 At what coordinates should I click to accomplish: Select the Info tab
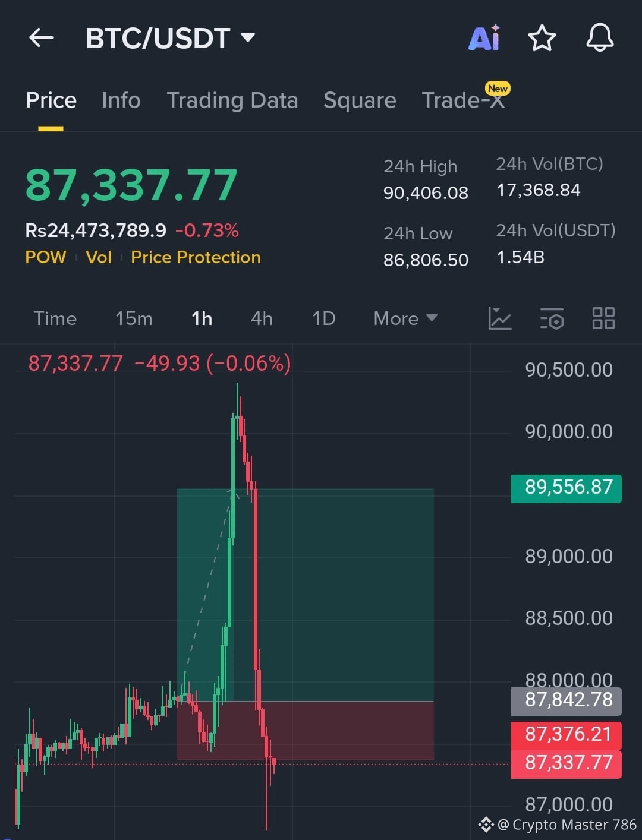click(x=121, y=100)
